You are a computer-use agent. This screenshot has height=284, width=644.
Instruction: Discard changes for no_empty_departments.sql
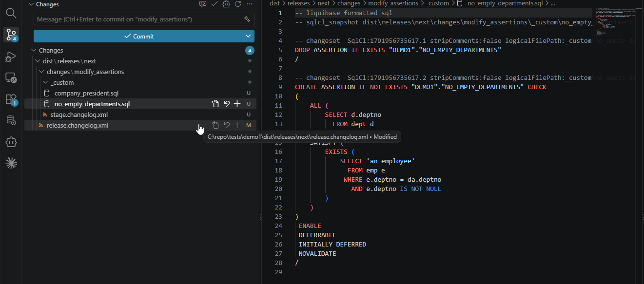point(227,104)
